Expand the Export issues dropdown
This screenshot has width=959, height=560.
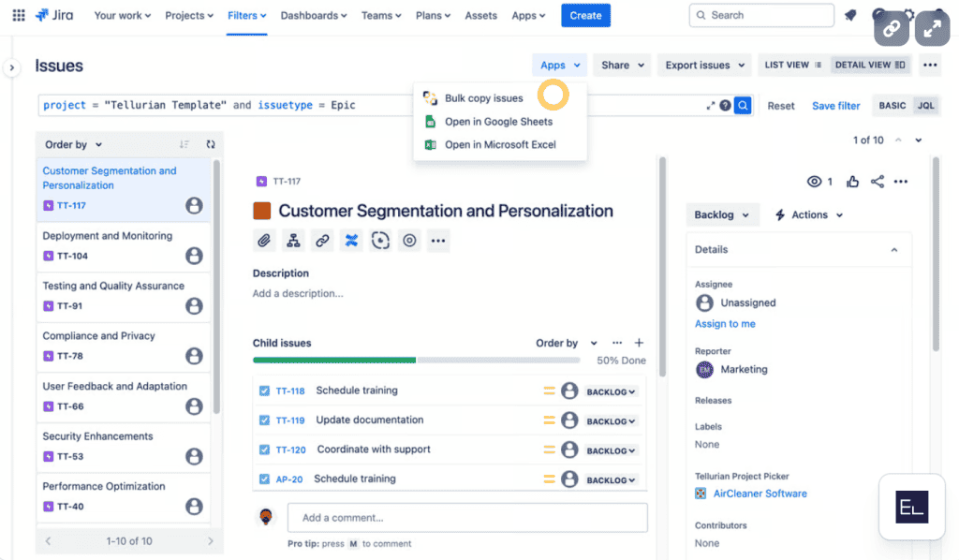coord(704,66)
